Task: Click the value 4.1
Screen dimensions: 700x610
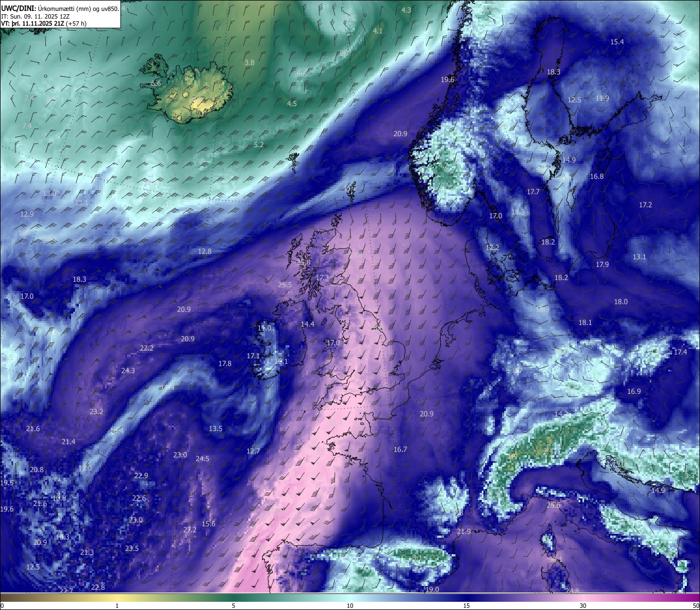Action: tap(378, 31)
